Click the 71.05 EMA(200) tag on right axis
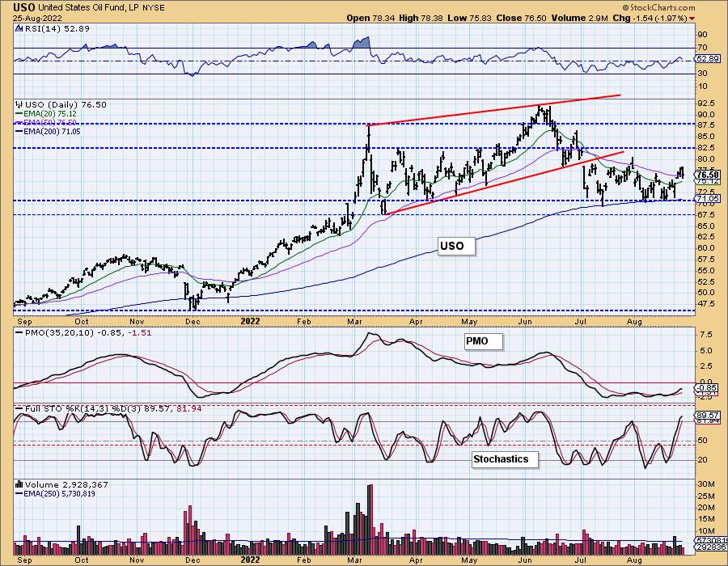This screenshot has height=566, width=728. coord(708,199)
